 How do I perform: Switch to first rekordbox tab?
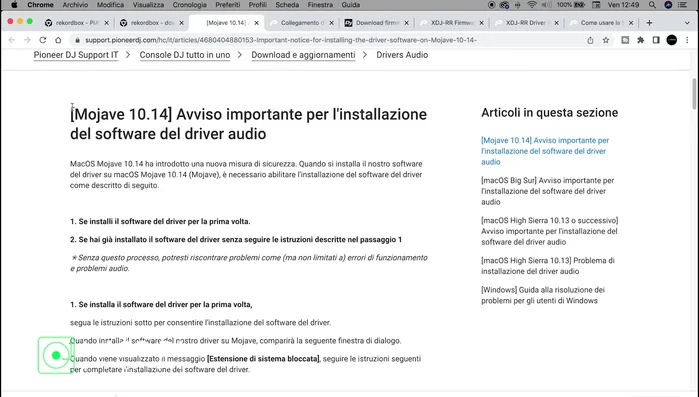click(77, 23)
